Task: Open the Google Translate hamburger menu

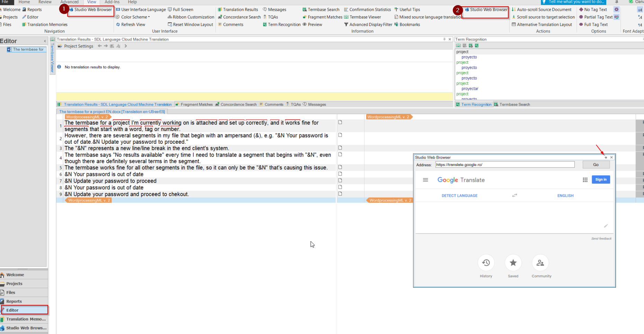Action: (425, 180)
